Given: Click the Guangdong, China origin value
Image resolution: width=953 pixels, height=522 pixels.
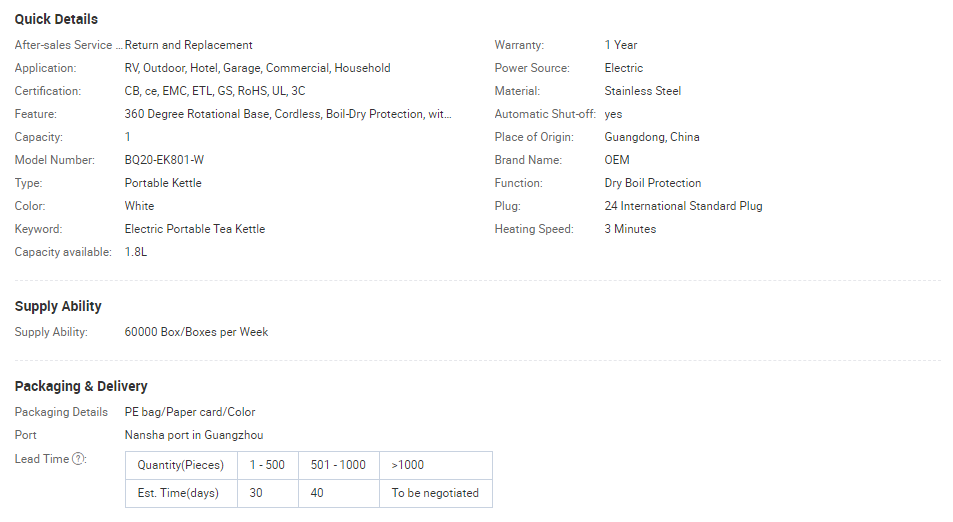Looking at the screenshot, I should [x=652, y=137].
